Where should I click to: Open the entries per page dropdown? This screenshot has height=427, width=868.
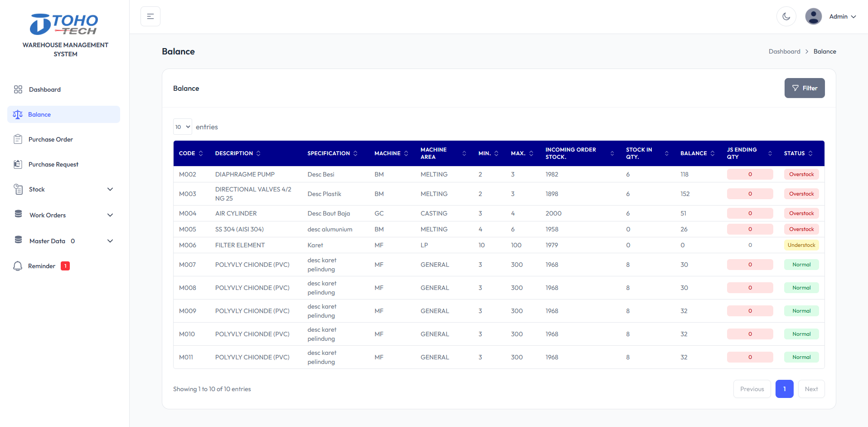point(183,127)
